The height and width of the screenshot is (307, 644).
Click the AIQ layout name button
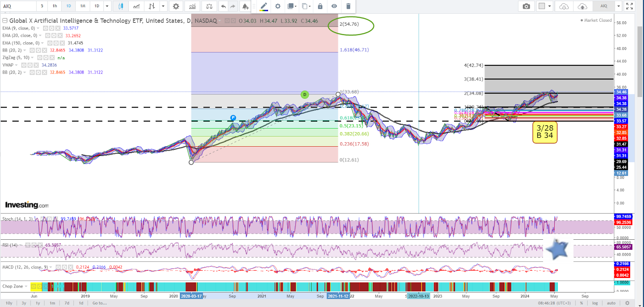(603, 6)
